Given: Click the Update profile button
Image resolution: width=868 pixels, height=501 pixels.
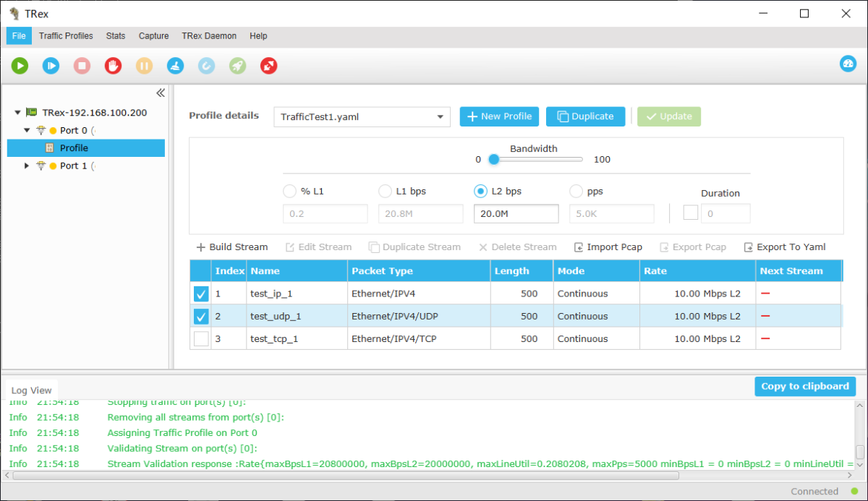Looking at the screenshot, I should pos(669,116).
